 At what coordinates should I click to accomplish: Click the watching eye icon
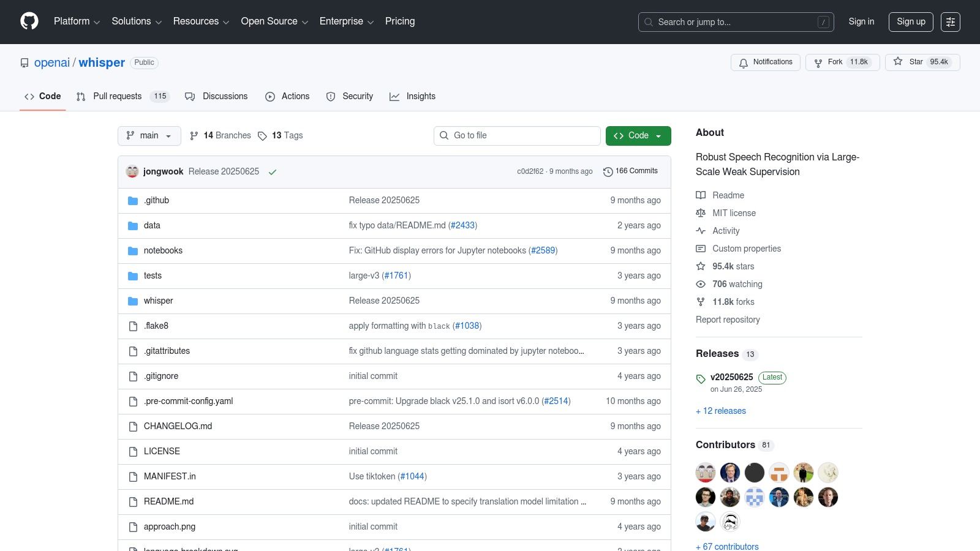coord(701,284)
